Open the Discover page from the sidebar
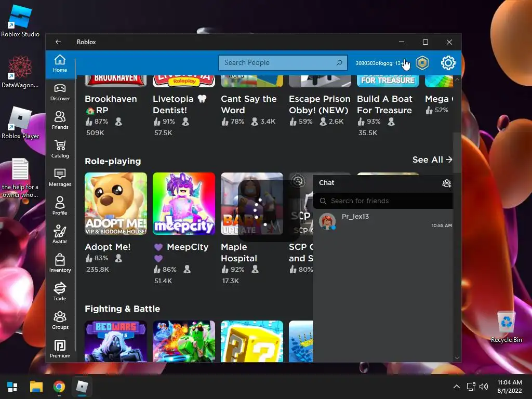Image resolution: width=532 pixels, height=399 pixels. tap(60, 92)
